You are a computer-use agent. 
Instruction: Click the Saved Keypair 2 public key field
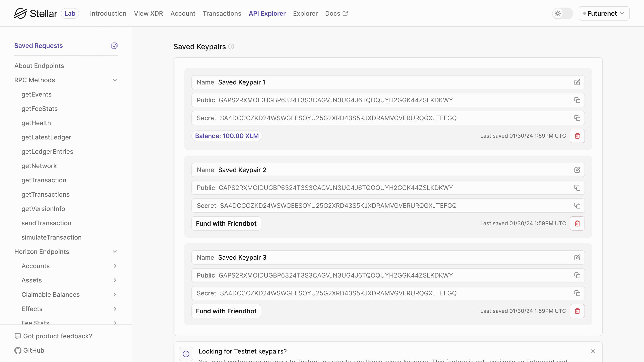381,188
